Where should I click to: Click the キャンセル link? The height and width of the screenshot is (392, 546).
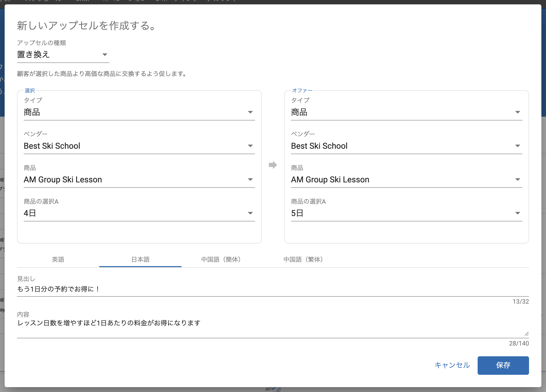tap(452, 365)
